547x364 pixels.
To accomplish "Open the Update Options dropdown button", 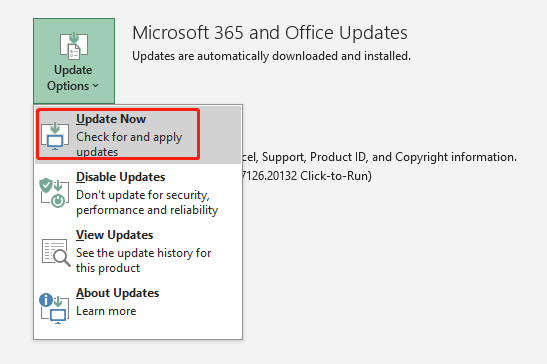I will [74, 61].
